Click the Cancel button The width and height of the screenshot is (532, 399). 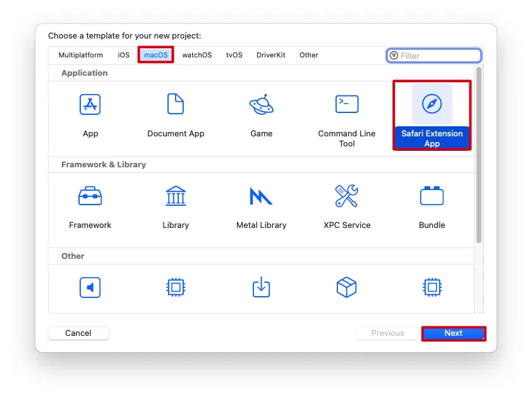click(78, 333)
